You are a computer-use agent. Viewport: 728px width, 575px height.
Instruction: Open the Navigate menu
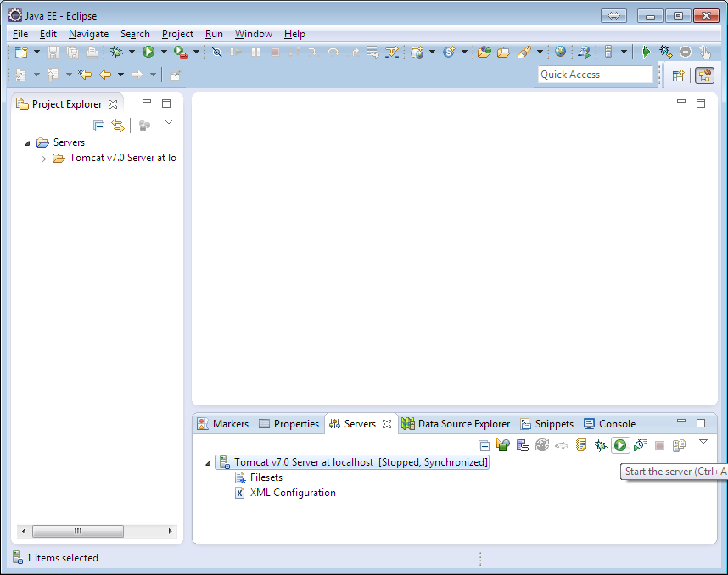89,34
